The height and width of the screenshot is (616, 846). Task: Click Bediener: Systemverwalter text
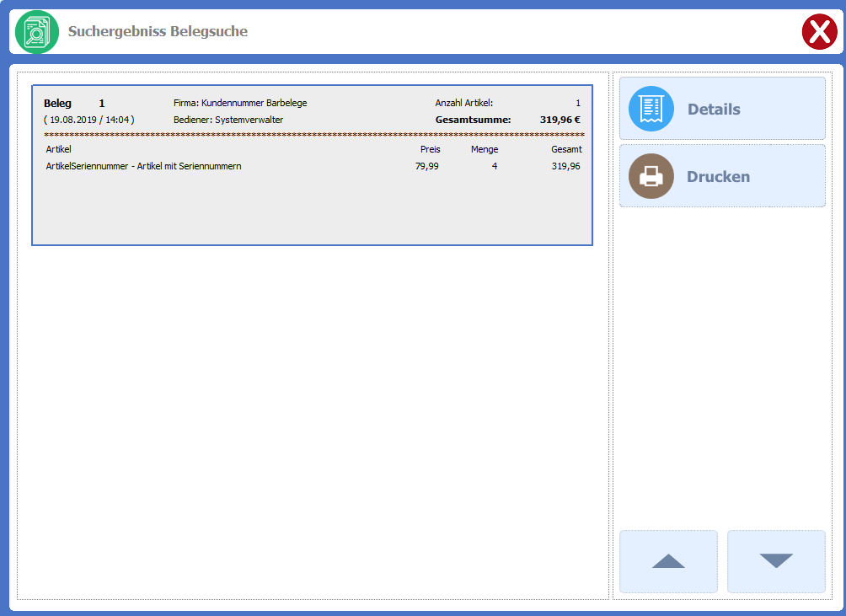pyautogui.click(x=228, y=120)
